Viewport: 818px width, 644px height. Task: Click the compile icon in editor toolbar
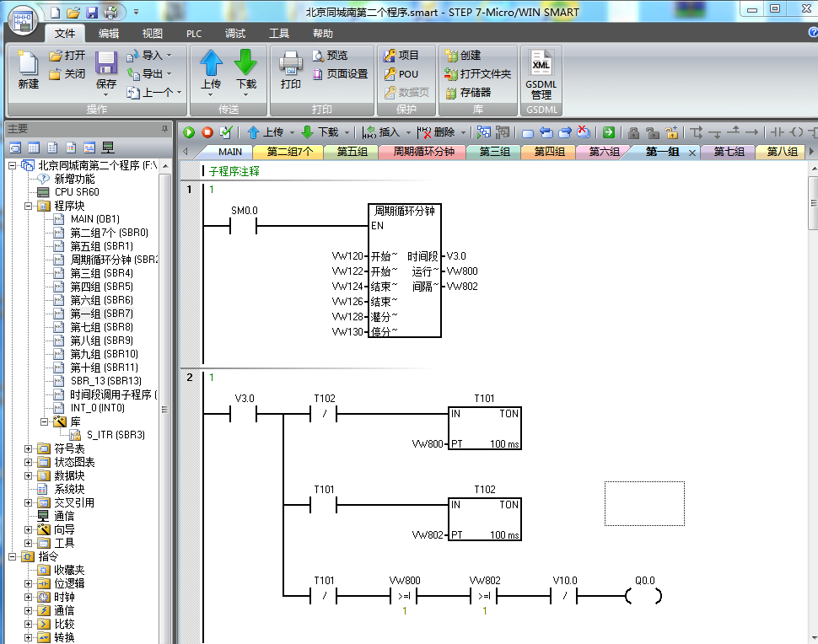(x=225, y=132)
